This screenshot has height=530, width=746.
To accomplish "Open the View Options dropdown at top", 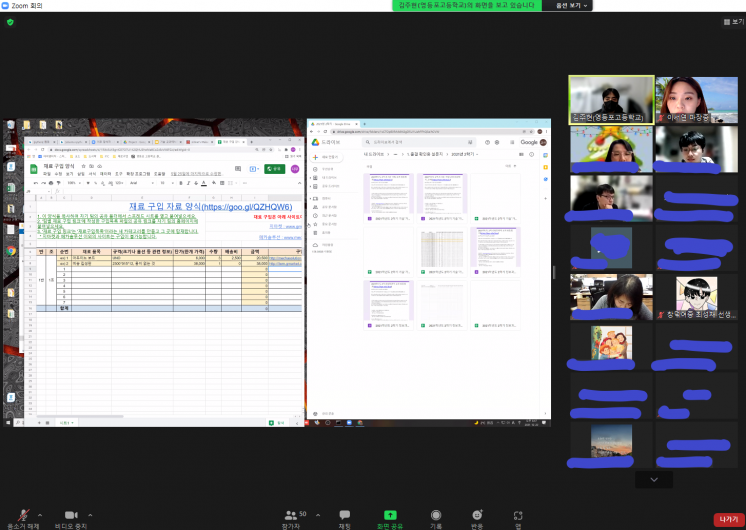I will coord(573,5).
